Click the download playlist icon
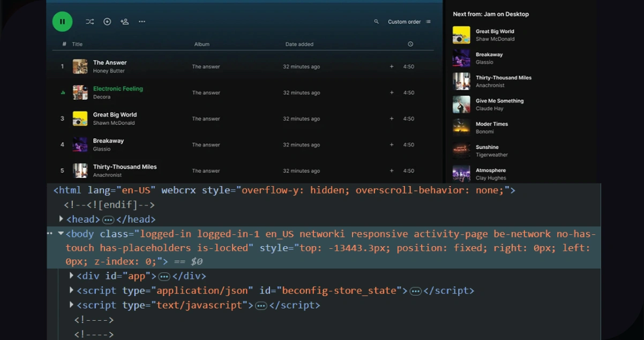 pyautogui.click(x=107, y=21)
